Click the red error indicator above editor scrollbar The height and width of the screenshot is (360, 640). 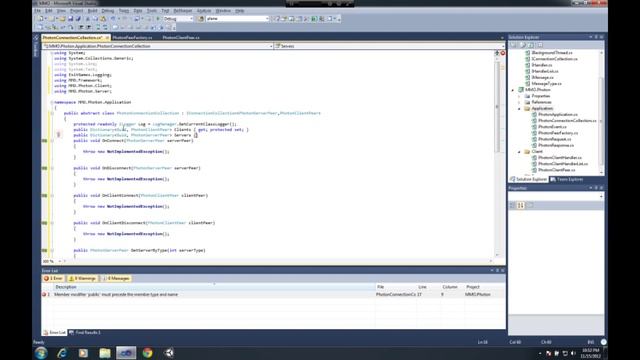point(503,53)
